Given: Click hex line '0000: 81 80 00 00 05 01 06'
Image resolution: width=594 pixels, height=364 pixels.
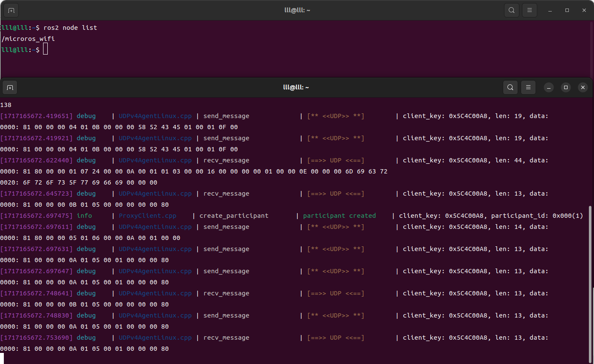Looking at the screenshot, I should 90,238.
